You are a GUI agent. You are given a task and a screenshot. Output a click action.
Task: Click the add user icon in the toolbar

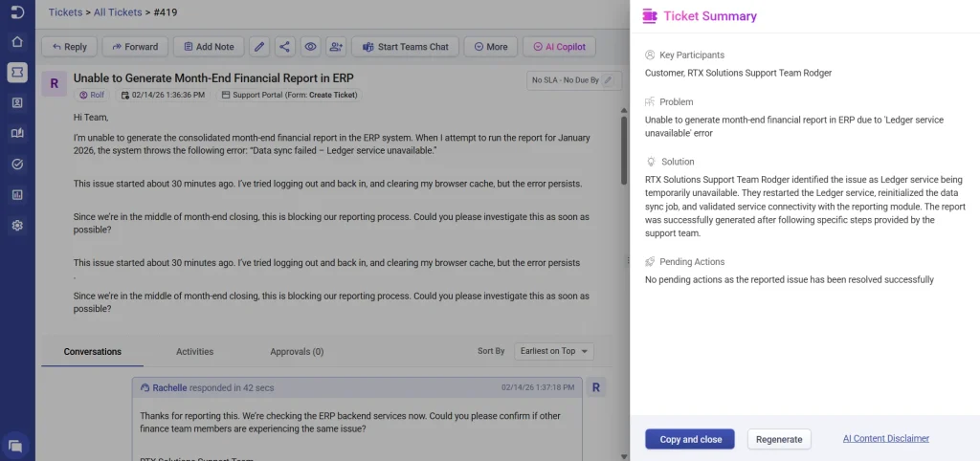coord(336,47)
